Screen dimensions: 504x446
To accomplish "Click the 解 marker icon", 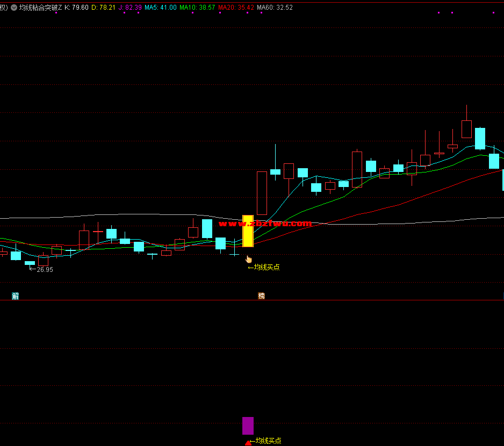I will tap(16, 296).
